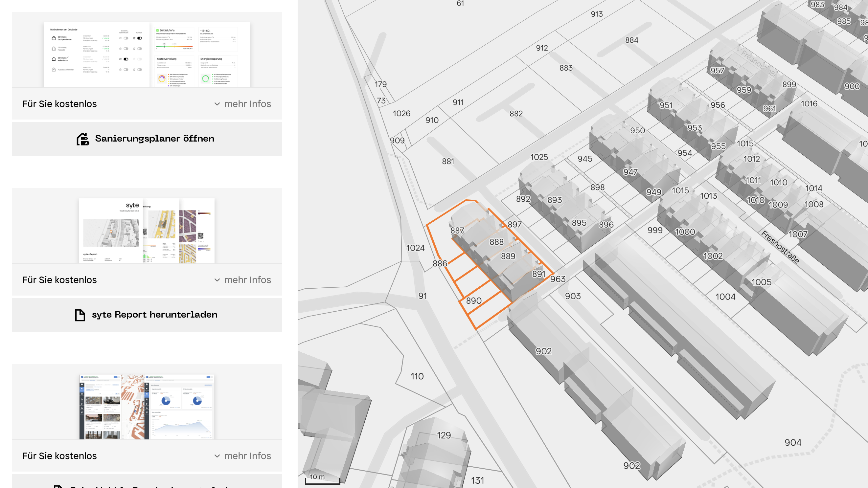The image size is (868, 488).
Task: Open the syte Report pages preview thumbnail
Action: tap(147, 231)
